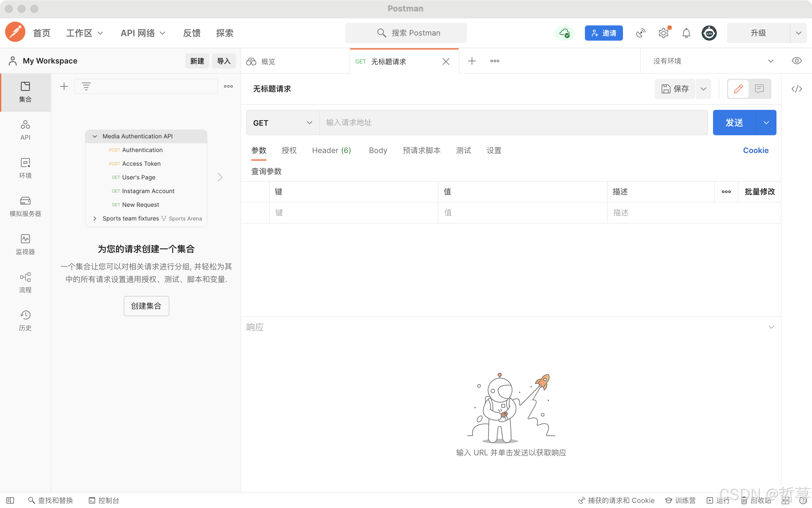The width and height of the screenshot is (812, 508).
Task: Click the Send (发送) button
Action: click(734, 123)
